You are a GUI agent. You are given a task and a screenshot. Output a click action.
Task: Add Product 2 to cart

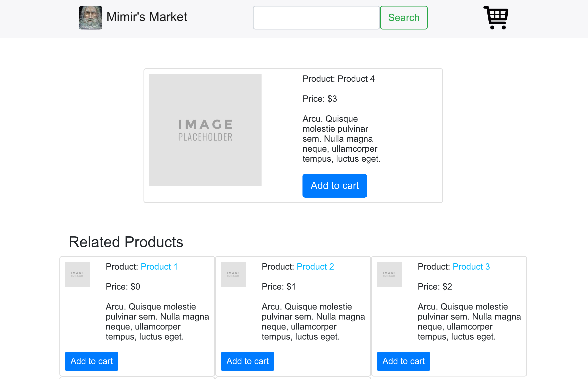247,361
